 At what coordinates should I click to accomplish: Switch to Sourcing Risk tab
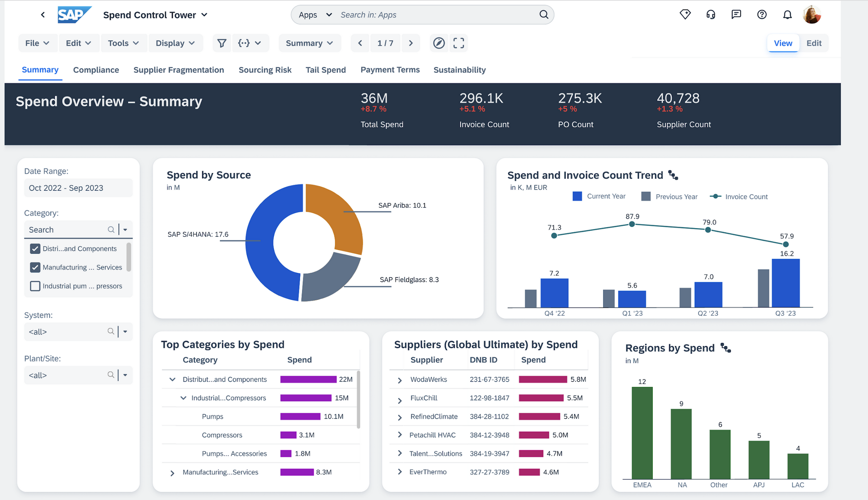265,70
